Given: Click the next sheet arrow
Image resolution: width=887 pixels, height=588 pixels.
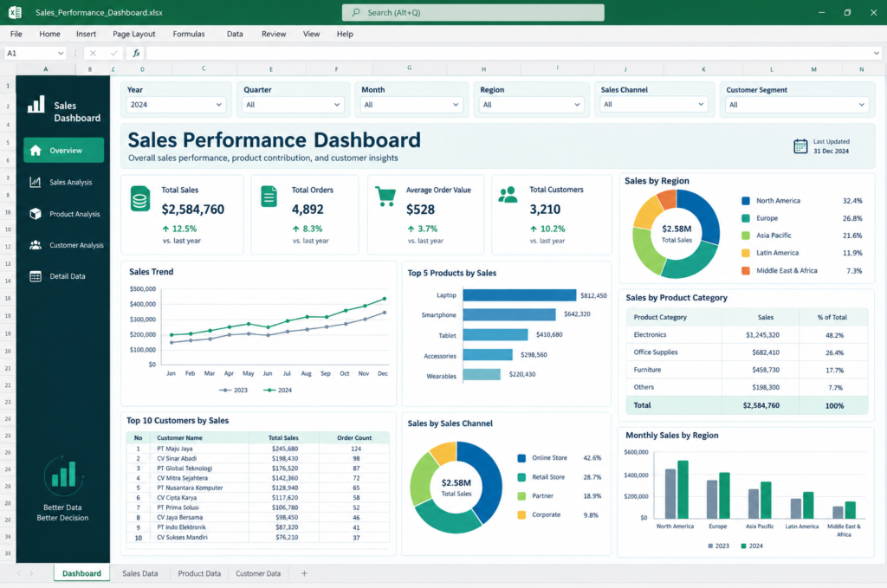Looking at the screenshot, I should tap(31, 573).
